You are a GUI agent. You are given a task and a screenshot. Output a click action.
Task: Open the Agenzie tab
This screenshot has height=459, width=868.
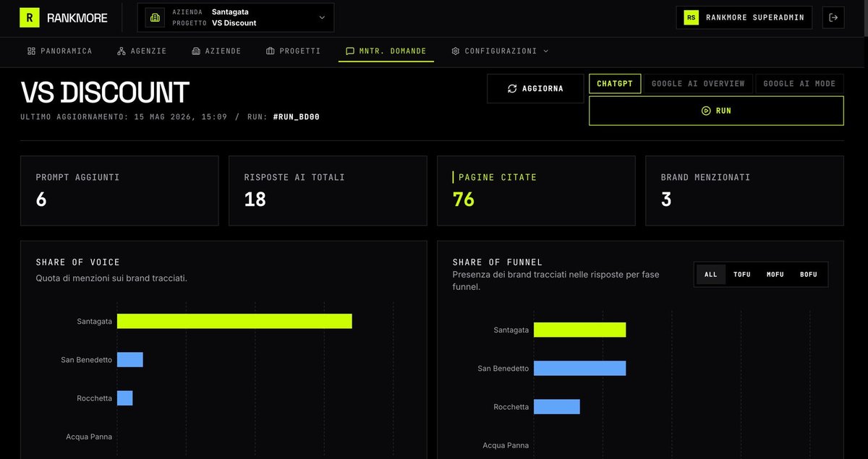click(142, 51)
